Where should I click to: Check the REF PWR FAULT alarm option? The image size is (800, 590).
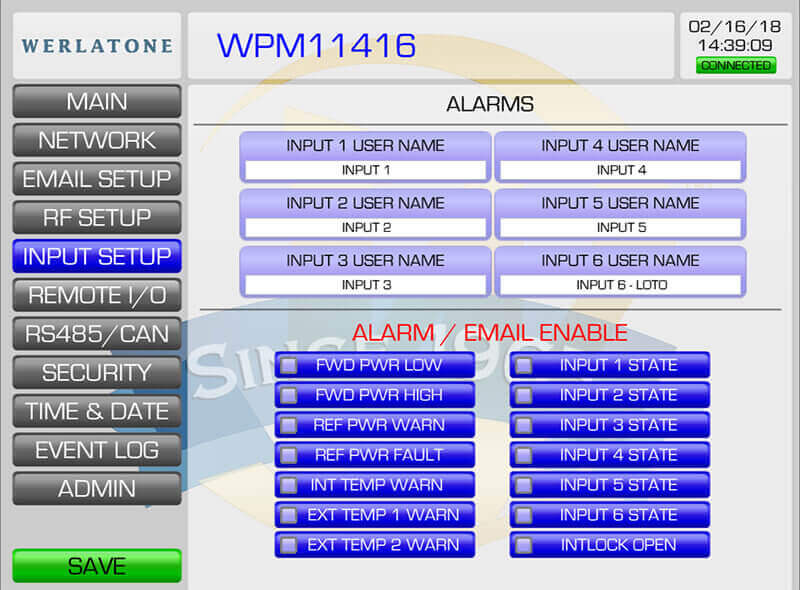[x=289, y=455]
